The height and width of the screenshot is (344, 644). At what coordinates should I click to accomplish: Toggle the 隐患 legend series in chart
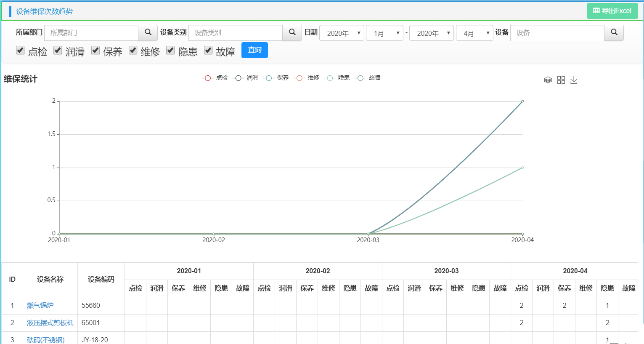coord(337,78)
